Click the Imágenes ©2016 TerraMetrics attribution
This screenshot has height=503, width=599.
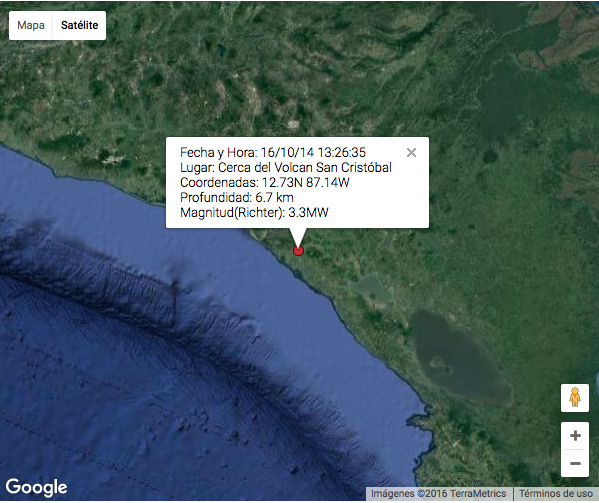pyautogui.click(x=439, y=493)
